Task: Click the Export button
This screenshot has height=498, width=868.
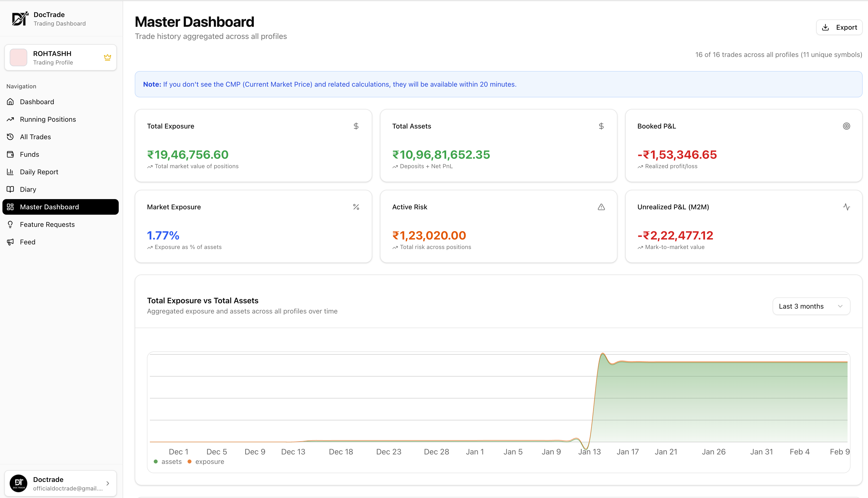Action: [x=839, y=27]
